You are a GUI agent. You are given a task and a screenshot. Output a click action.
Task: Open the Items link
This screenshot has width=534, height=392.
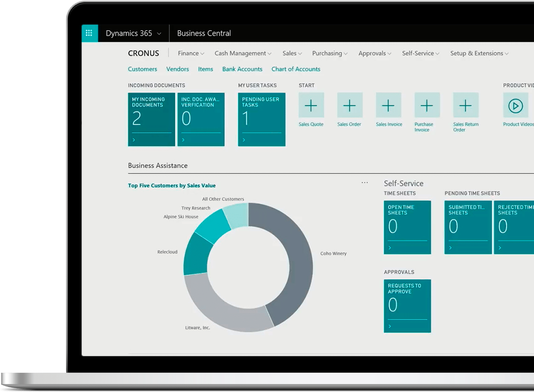point(206,69)
